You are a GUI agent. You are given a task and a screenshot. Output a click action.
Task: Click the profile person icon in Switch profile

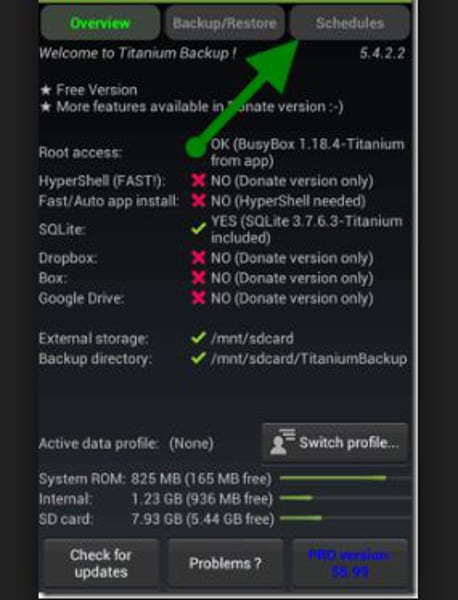click(282, 442)
